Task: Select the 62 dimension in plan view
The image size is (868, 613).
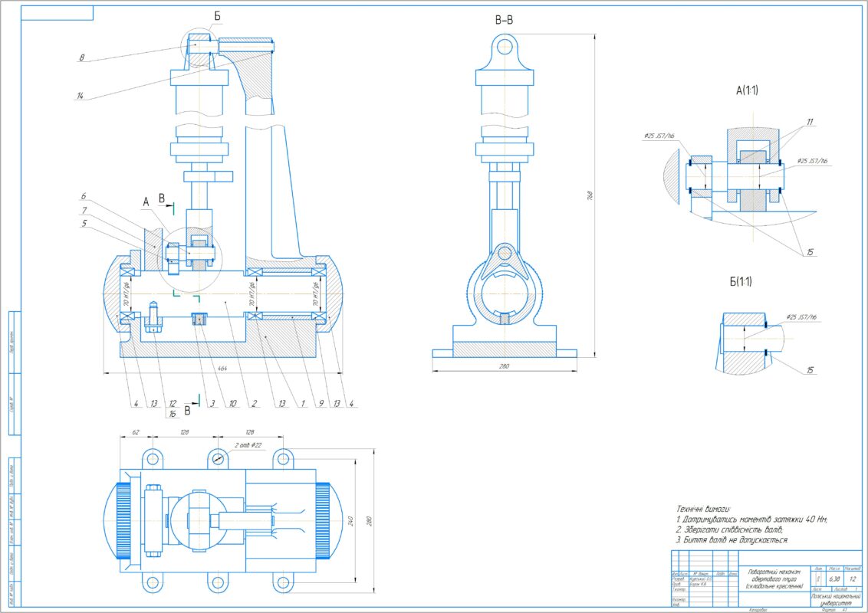Action: pos(136,432)
